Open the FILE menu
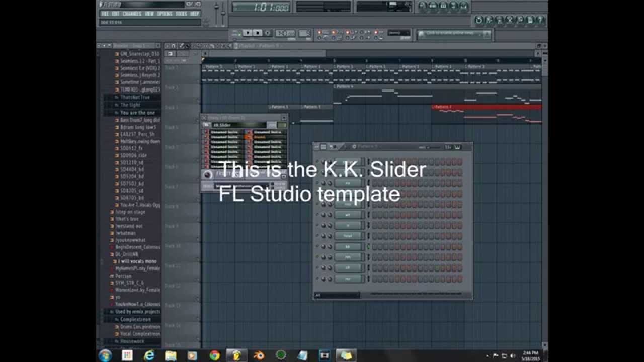The width and height of the screenshot is (644, 362). (x=105, y=14)
